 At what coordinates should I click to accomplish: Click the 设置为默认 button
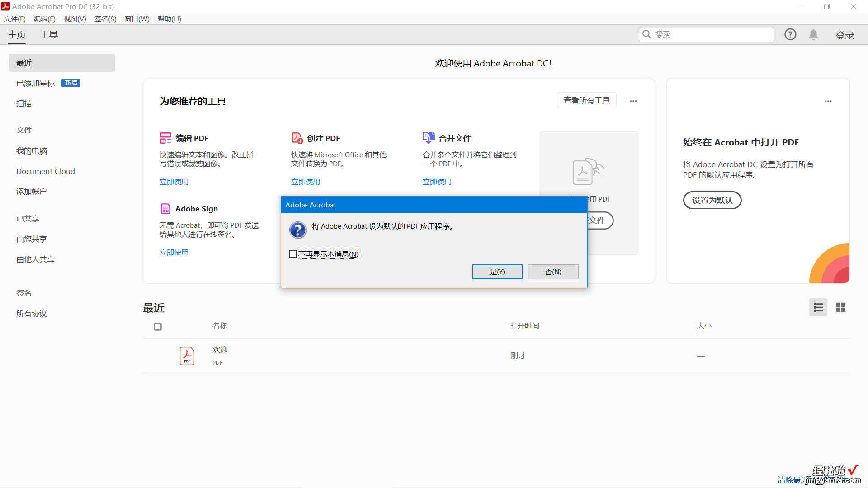point(712,200)
